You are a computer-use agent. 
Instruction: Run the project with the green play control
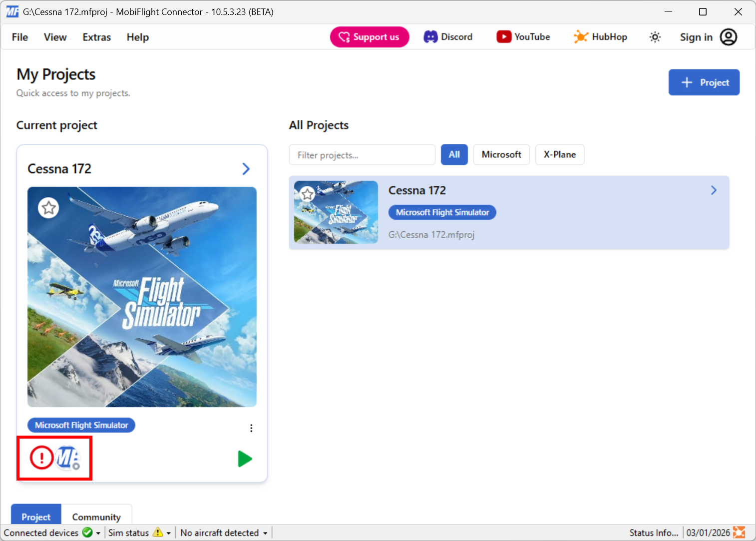tap(245, 459)
